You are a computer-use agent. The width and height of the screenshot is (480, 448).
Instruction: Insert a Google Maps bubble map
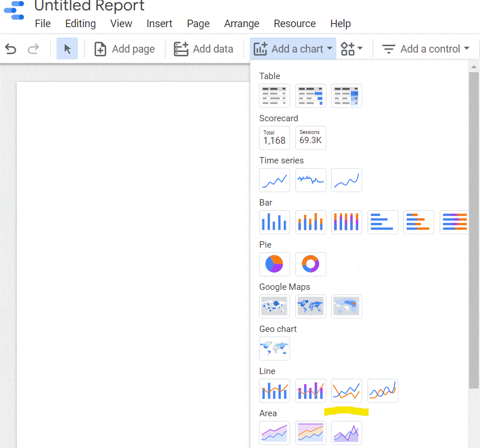click(x=274, y=307)
